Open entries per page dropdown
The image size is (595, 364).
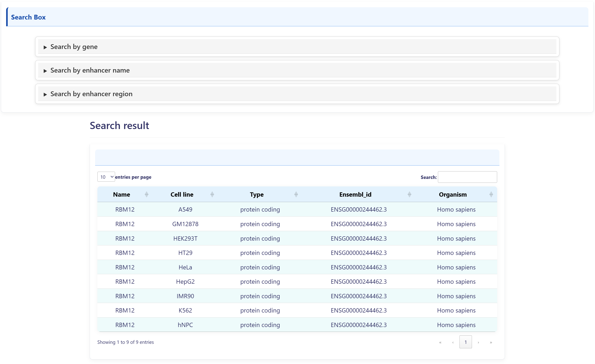106,177
